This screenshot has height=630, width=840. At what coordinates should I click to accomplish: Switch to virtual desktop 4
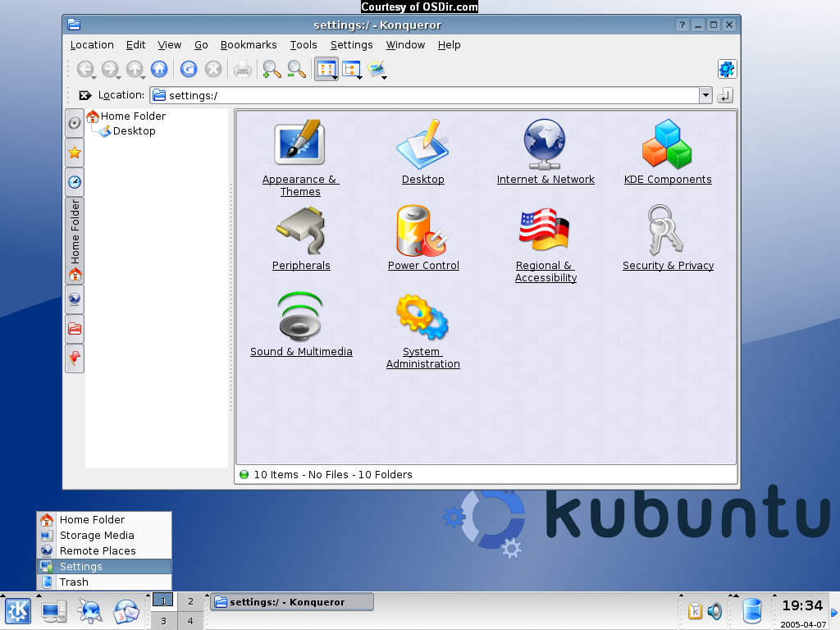click(190, 621)
